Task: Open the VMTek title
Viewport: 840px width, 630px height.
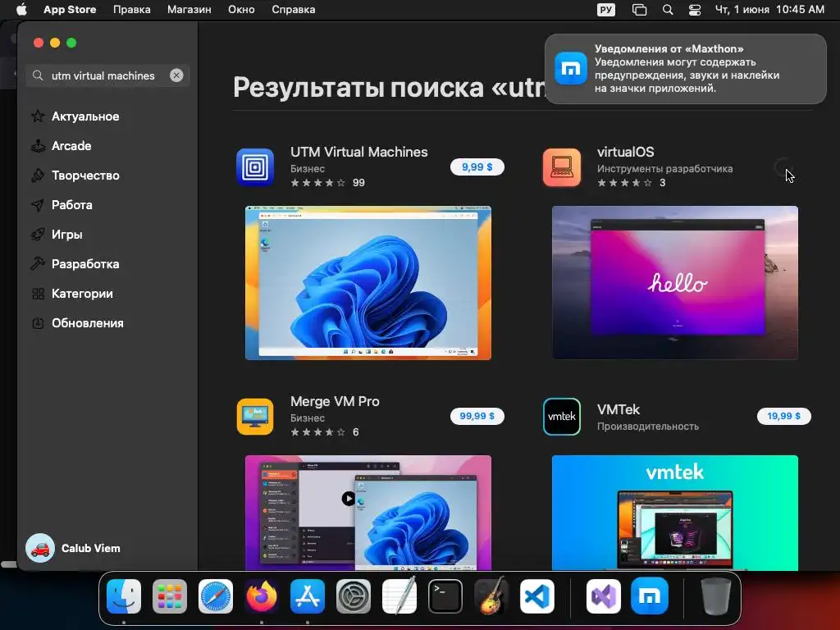Action: 619,410
